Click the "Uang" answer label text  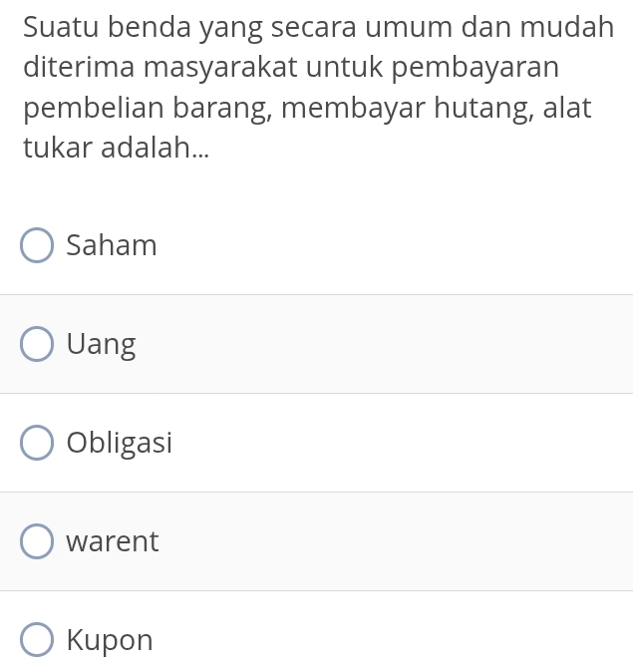coord(101,344)
